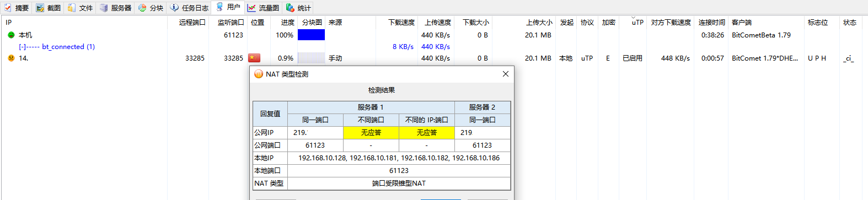Sort by the uTP column header
Viewport: 868px width, 200px height.
coord(637,23)
